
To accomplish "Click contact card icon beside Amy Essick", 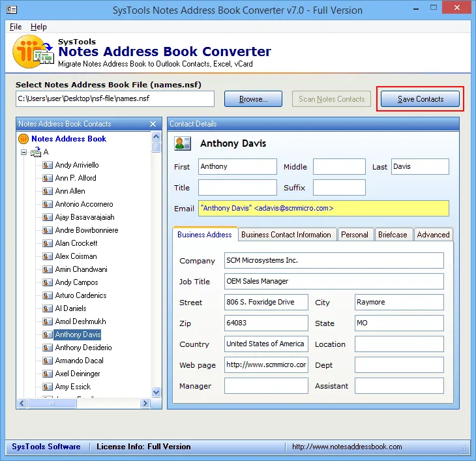I will click(48, 387).
